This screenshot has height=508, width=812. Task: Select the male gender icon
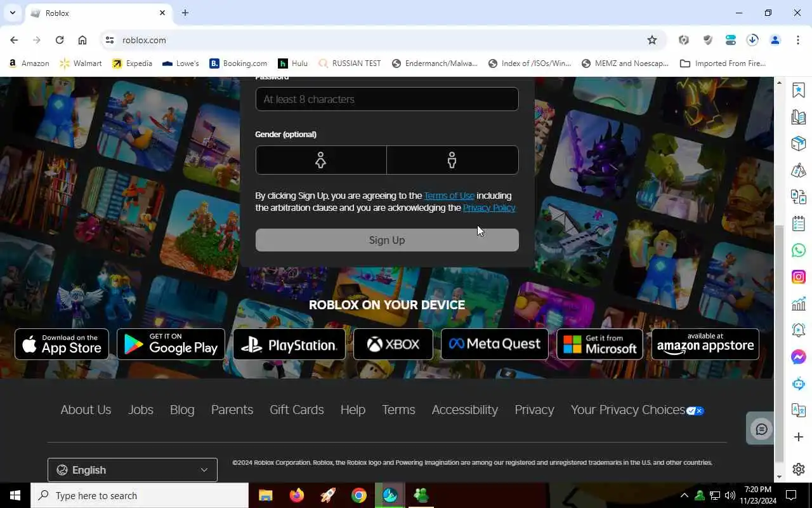pos(452,160)
